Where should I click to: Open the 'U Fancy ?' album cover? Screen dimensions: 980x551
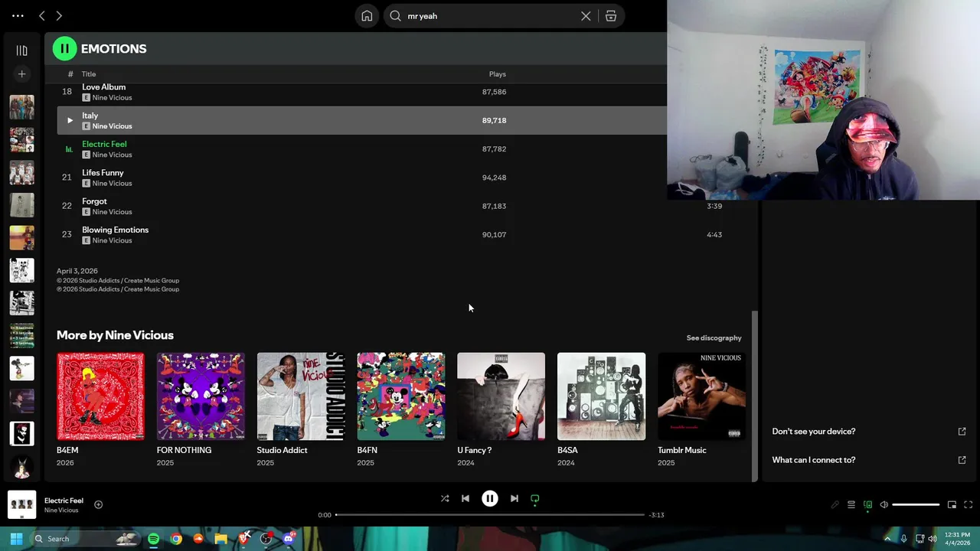(501, 396)
